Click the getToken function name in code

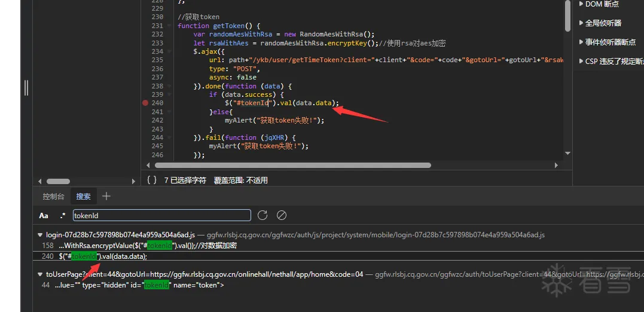pos(228,26)
